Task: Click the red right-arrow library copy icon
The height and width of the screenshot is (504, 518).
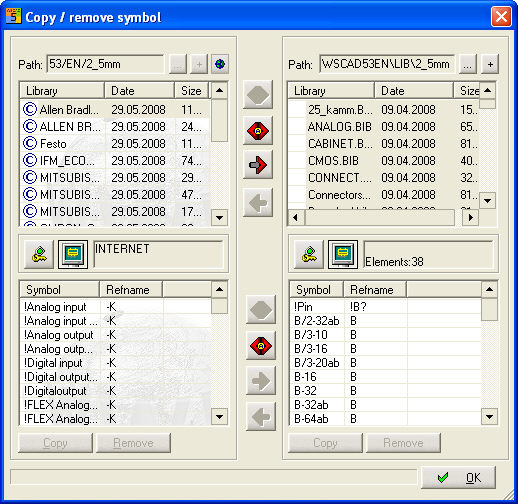Action: point(258,164)
